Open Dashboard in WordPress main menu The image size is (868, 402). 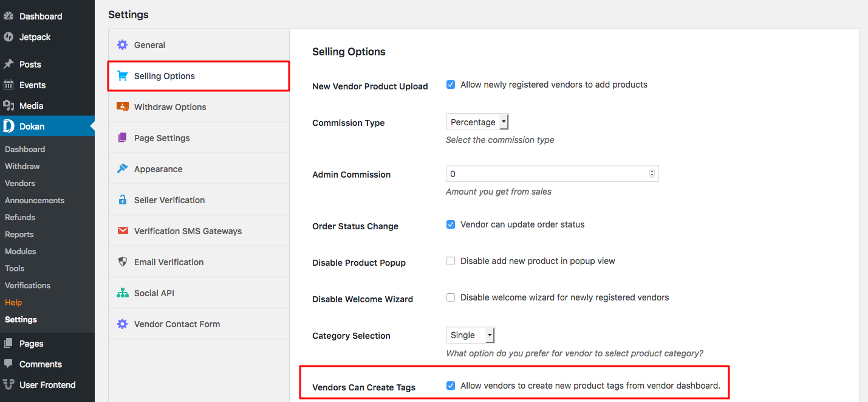pos(47,16)
